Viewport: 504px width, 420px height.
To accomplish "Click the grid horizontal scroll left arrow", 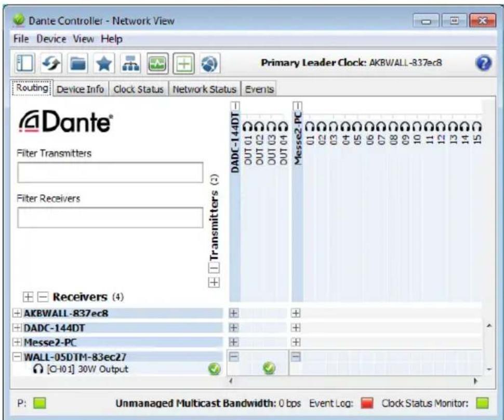I will point(231,381).
